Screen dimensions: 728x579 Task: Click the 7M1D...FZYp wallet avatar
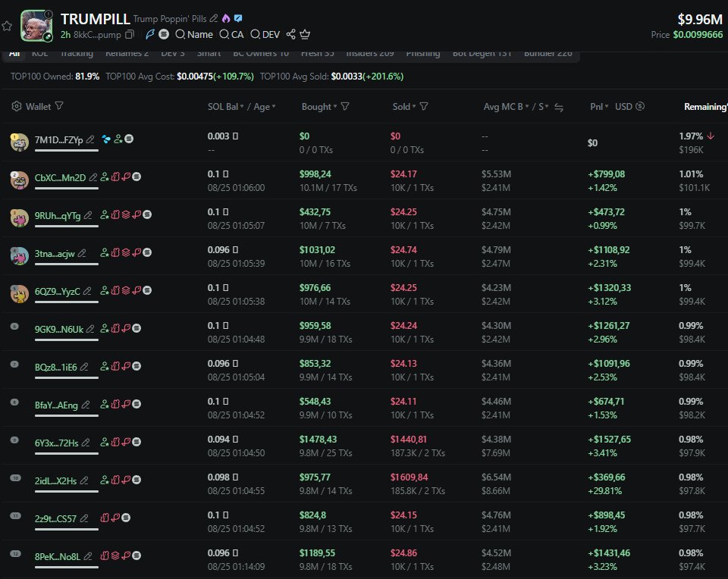[x=19, y=142]
